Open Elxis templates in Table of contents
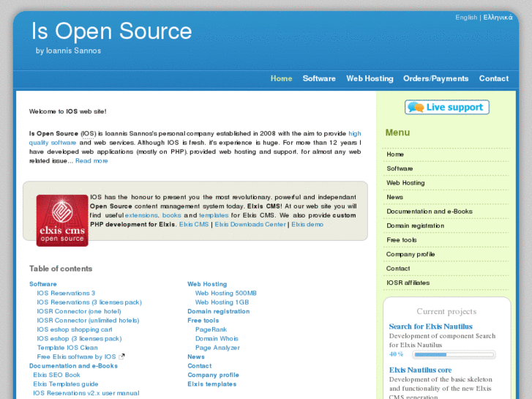This screenshot has height=399, width=532. tap(211, 384)
